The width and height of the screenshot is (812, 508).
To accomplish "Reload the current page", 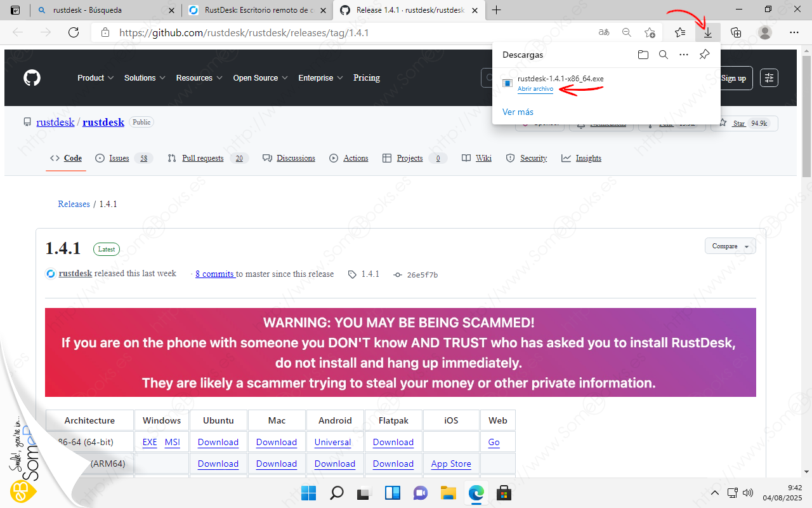I will 74,32.
